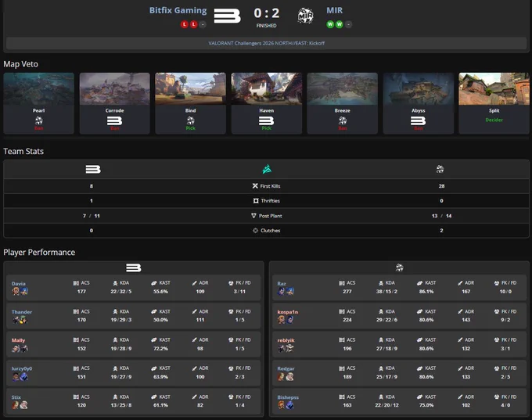The height and width of the screenshot is (420, 532).
Task: Click the green Decider label on Split
Action: 494,120
